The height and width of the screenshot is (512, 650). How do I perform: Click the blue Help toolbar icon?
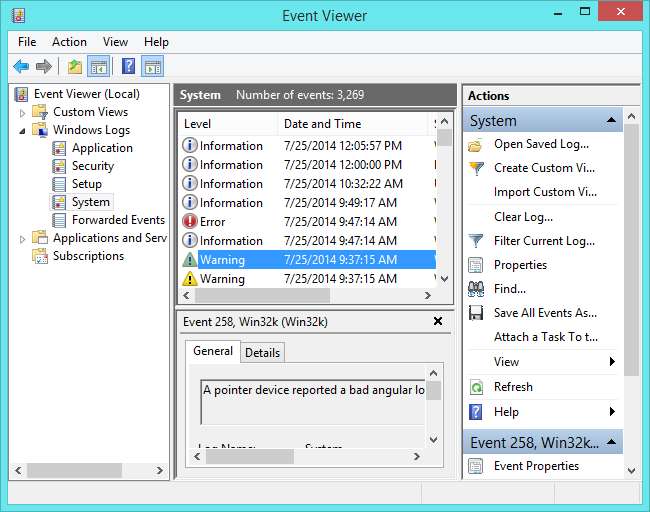click(x=128, y=67)
